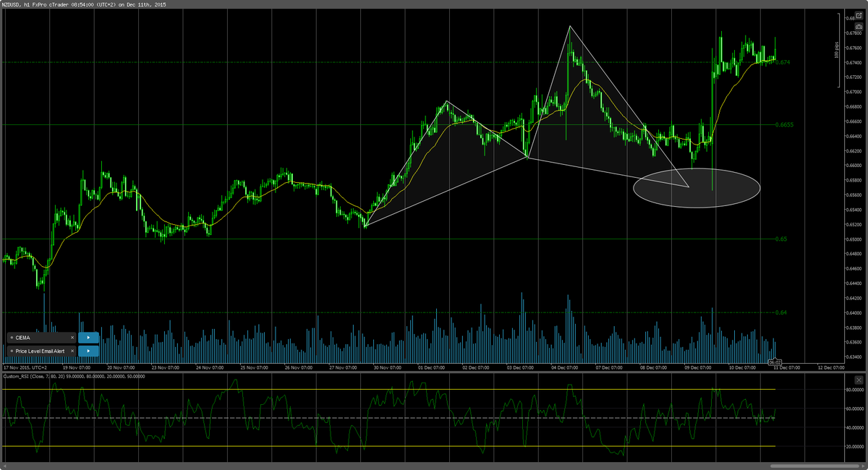
Task: Click the 0.67800 price scale value
Action: click(x=854, y=33)
